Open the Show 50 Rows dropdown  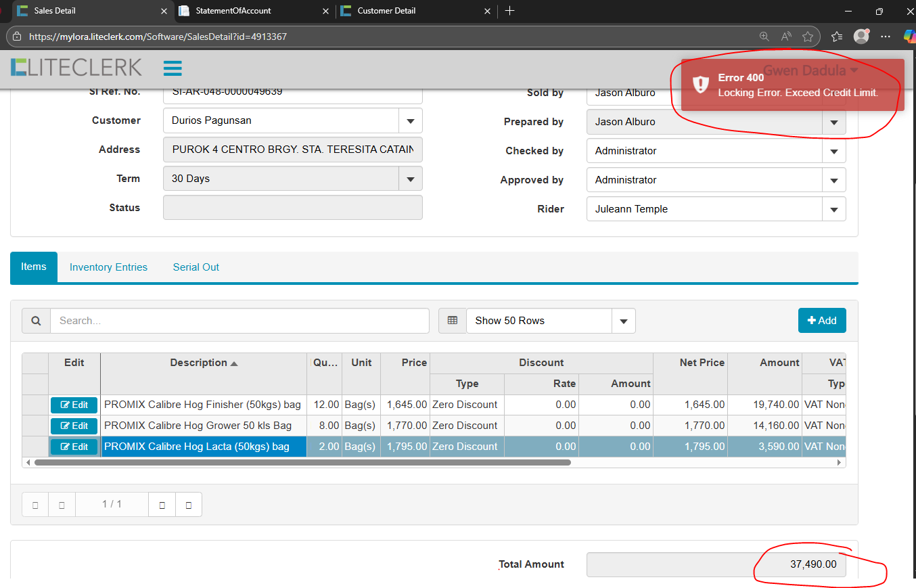tap(623, 321)
